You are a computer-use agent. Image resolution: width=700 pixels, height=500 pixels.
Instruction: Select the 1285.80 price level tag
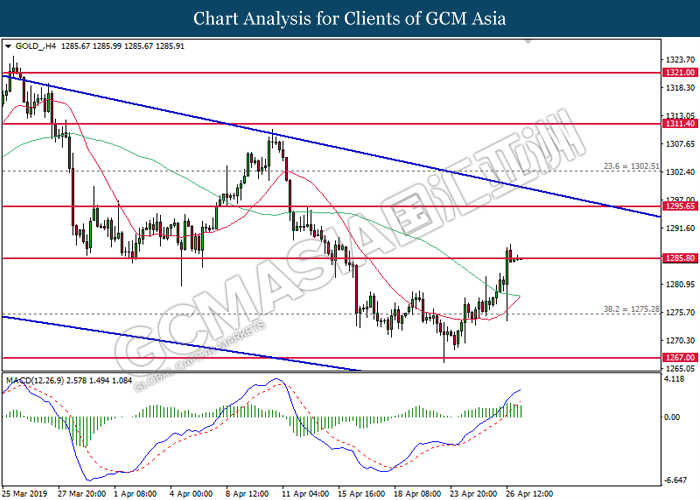click(x=679, y=258)
